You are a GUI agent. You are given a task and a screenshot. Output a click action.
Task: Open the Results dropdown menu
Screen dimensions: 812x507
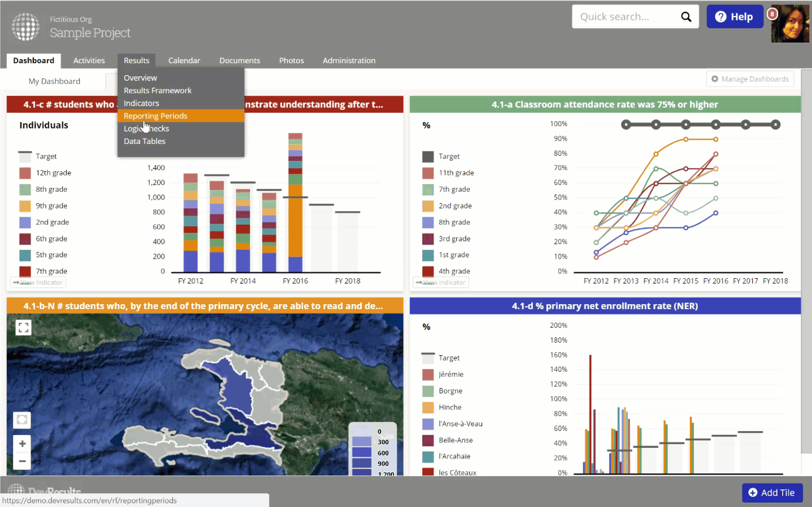click(x=136, y=60)
